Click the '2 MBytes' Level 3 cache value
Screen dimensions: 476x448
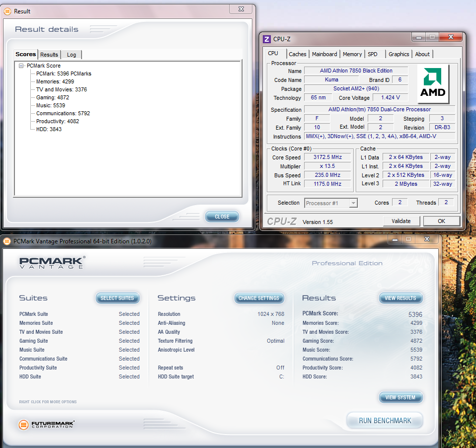click(406, 184)
